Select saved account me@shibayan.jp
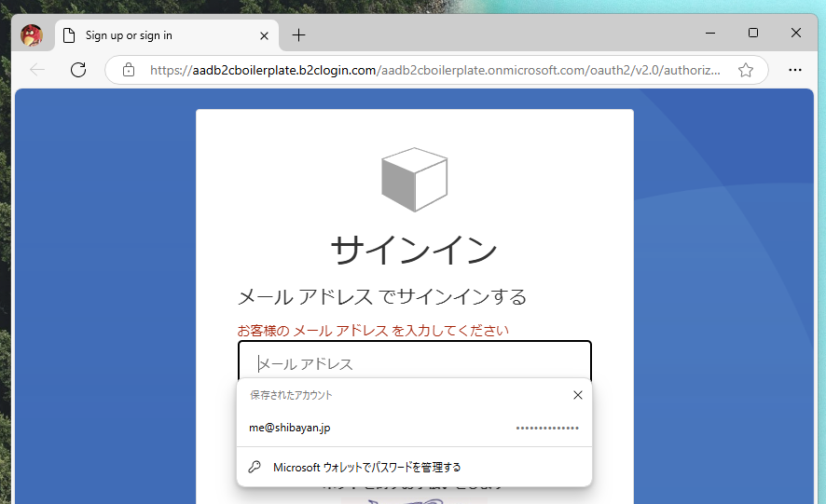 point(415,428)
